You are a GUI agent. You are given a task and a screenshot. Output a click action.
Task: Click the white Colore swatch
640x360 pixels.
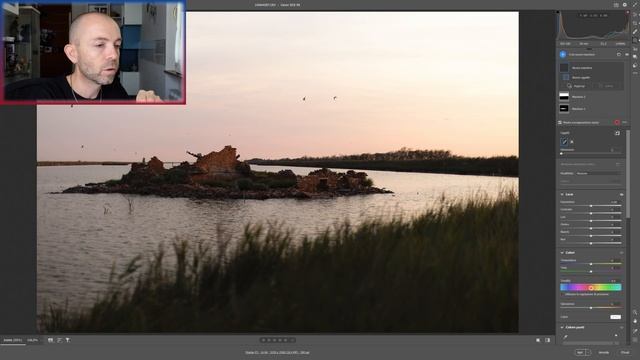pos(616,317)
